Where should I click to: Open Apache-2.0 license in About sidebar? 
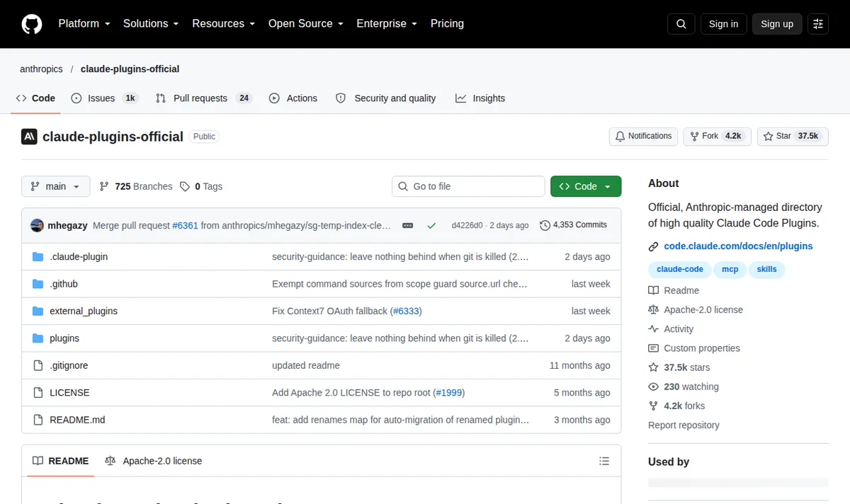coord(696,309)
